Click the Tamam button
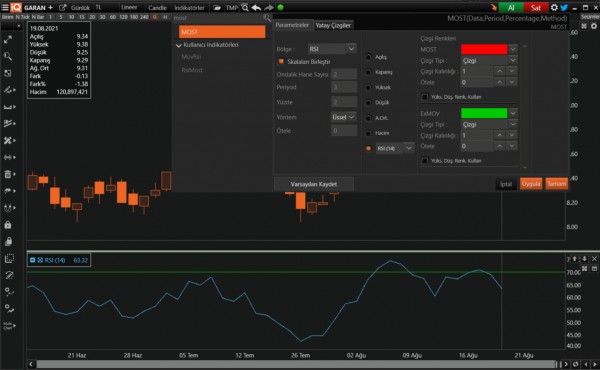This screenshot has width=600, height=370. pos(556,184)
